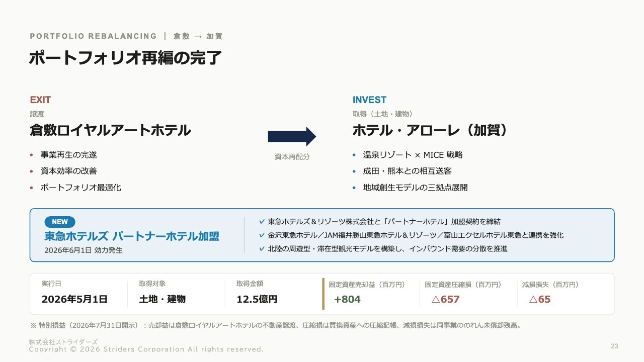Click the checkmark beside the 加盟契約を締結 line

pyautogui.click(x=262, y=221)
